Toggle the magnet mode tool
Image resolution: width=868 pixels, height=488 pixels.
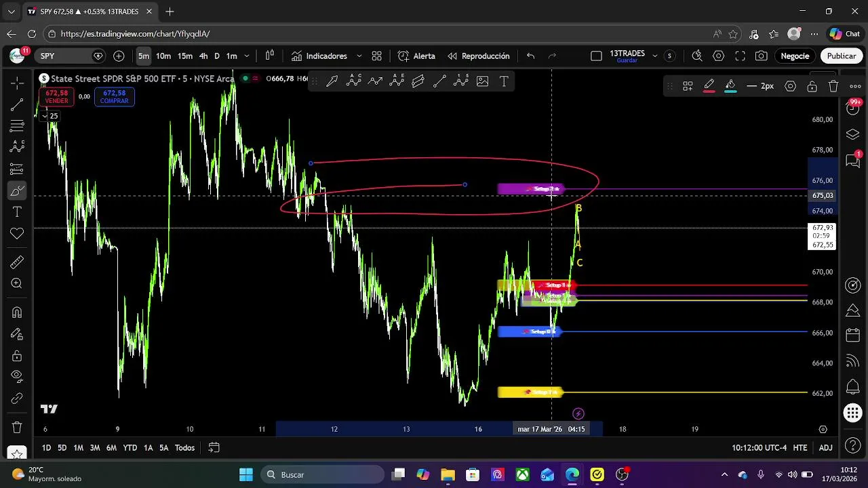pyautogui.click(x=17, y=312)
